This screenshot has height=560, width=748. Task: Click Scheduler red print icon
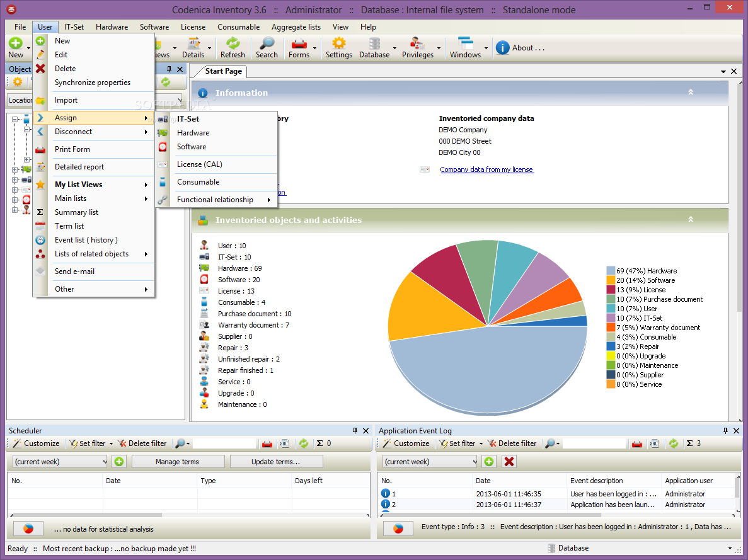pyautogui.click(x=267, y=443)
